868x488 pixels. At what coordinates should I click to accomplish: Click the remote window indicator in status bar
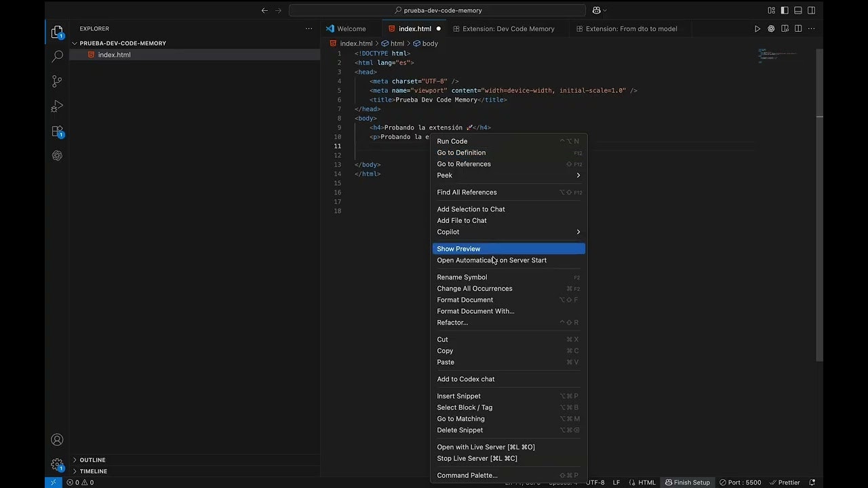pos(53,483)
